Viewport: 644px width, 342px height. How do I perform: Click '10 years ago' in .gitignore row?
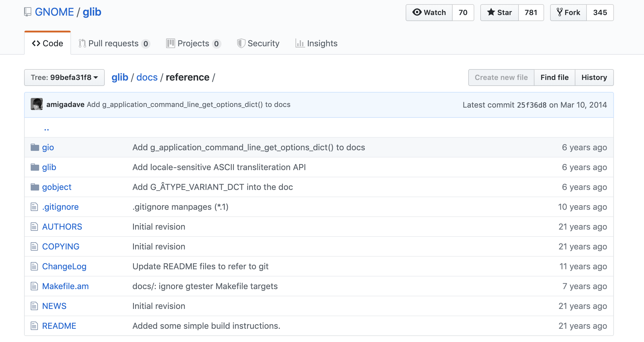(x=582, y=207)
